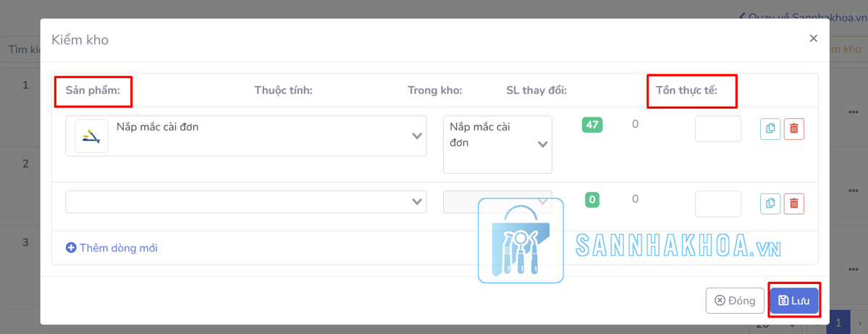Viewport: 868px width, 334px height.
Task: Expand the attribute dropdown in first row
Action: (542, 144)
